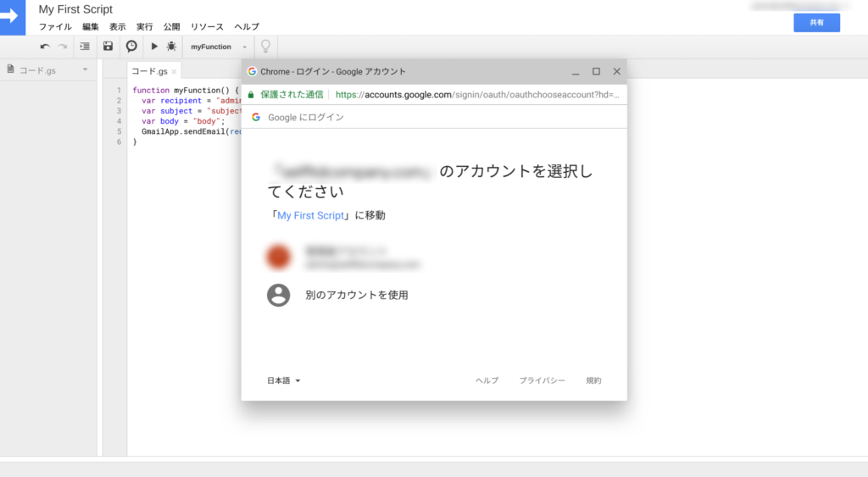Click the Google G logo beside ログイン

pos(256,117)
